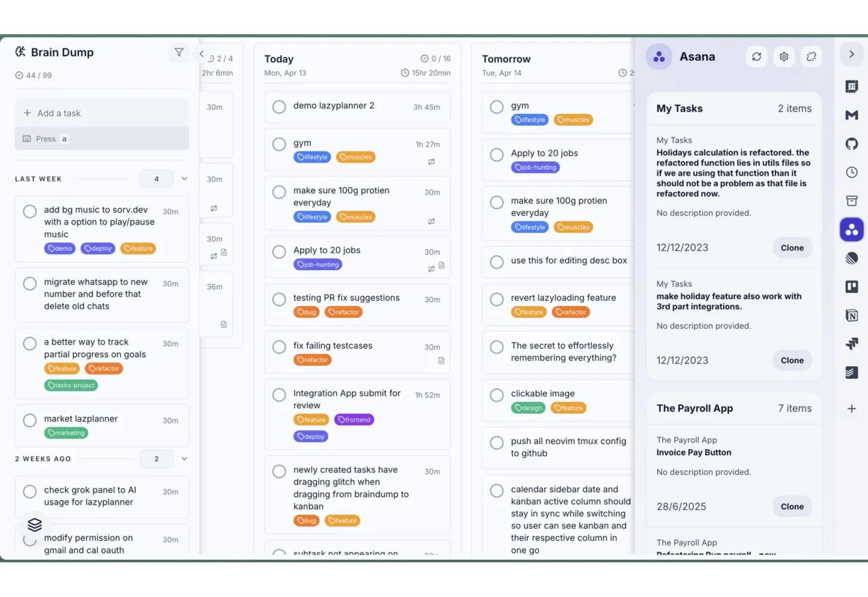Filter the Brain Dump tasks
The image size is (868, 597).
pyautogui.click(x=179, y=53)
